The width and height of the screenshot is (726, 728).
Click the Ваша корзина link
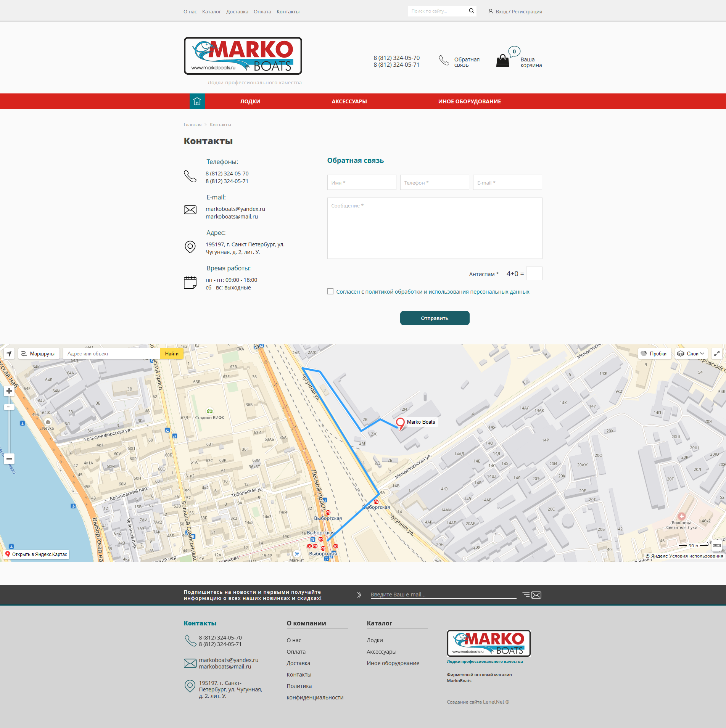pyautogui.click(x=531, y=62)
